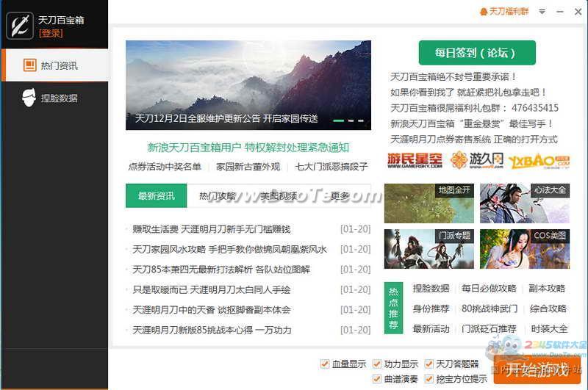Open 每日必做攻略 in hot recommendations
Image resolution: width=588 pixels, height=390 pixels.
(489, 288)
